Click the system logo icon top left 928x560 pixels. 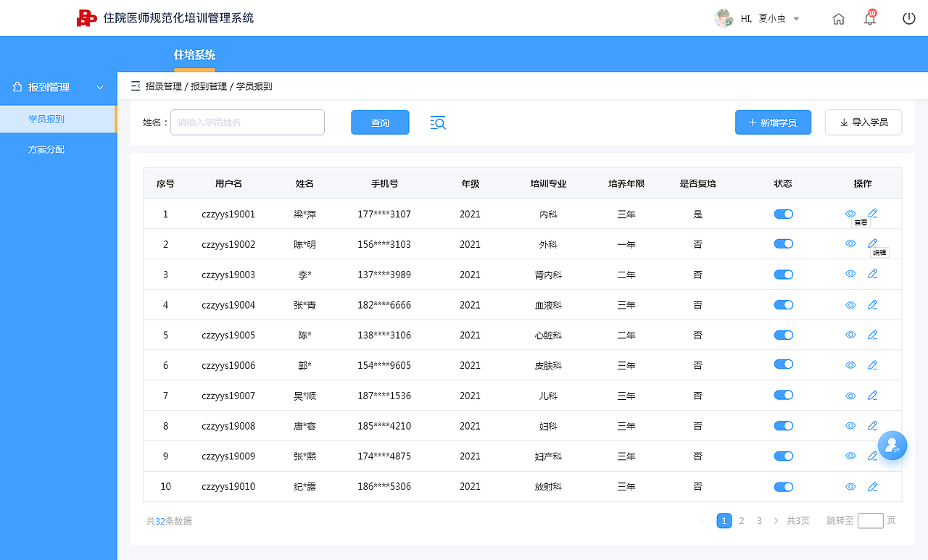pyautogui.click(x=87, y=17)
